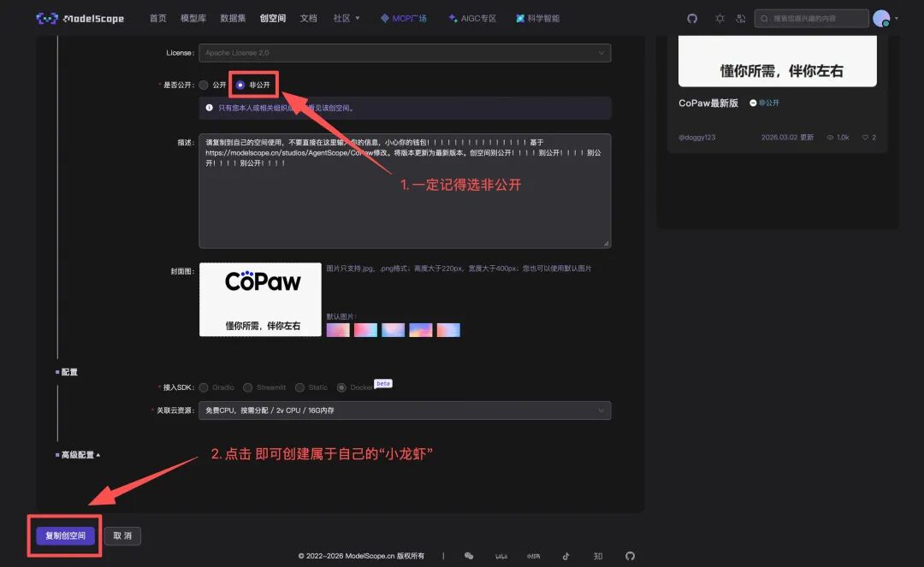The height and width of the screenshot is (567, 924).
Task: Pick the fifth default cover image swatch
Action: pyautogui.click(x=448, y=330)
